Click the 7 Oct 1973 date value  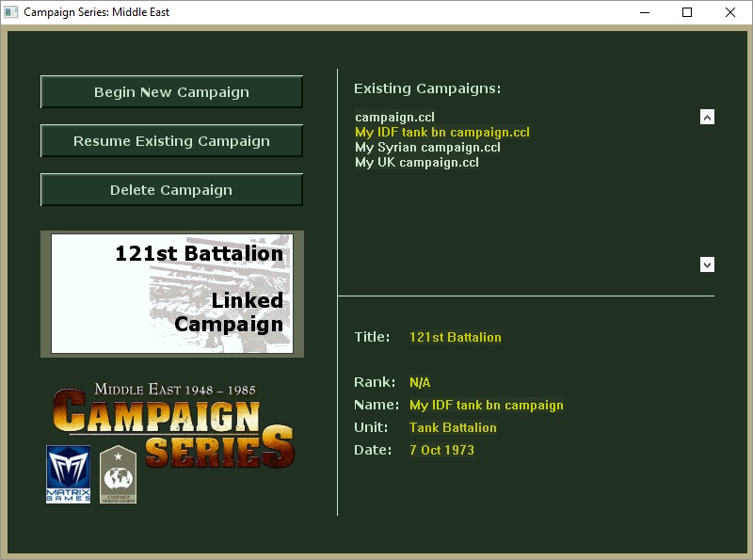441,450
